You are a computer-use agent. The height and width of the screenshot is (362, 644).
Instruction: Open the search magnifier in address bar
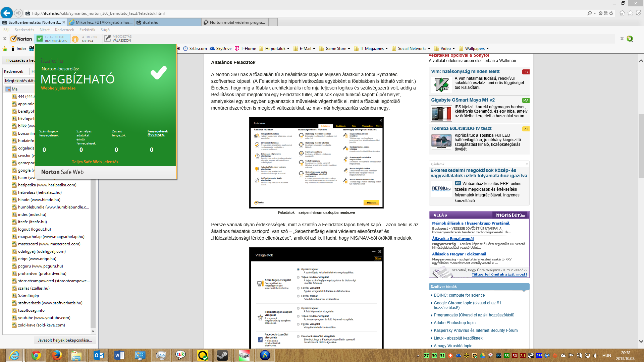coord(589,13)
